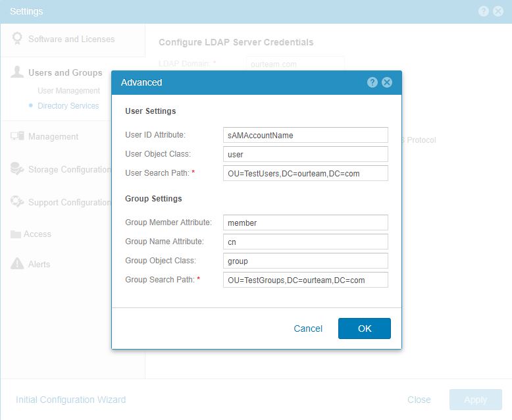This screenshot has width=512, height=420.
Task: Close the Advanced dialog with X icon
Action: [387, 82]
